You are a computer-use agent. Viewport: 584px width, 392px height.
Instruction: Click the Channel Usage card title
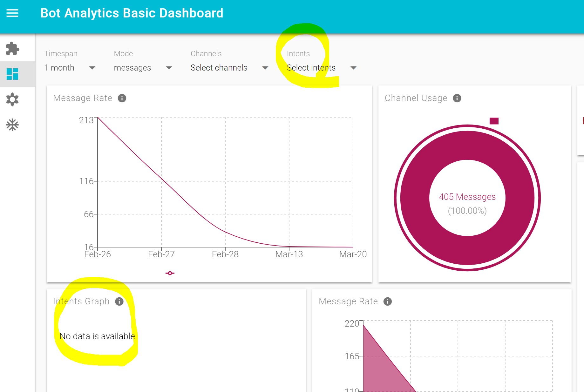pyautogui.click(x=416, y=98)
